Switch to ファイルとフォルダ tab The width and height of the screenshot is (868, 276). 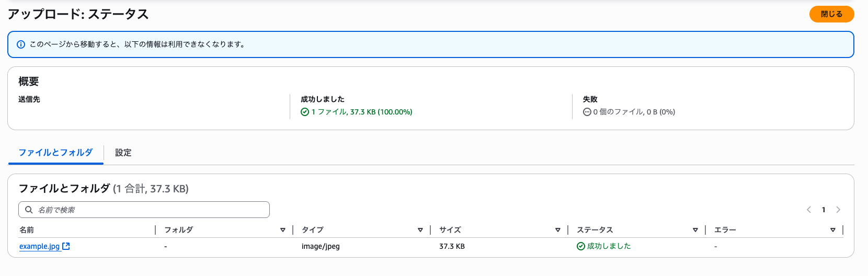click(x=55, y=153)
